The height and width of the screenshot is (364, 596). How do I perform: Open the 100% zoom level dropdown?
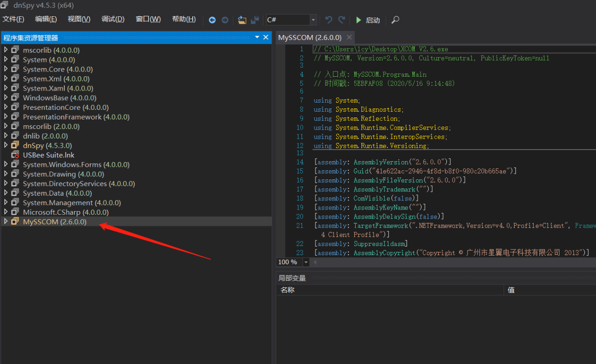305,262
